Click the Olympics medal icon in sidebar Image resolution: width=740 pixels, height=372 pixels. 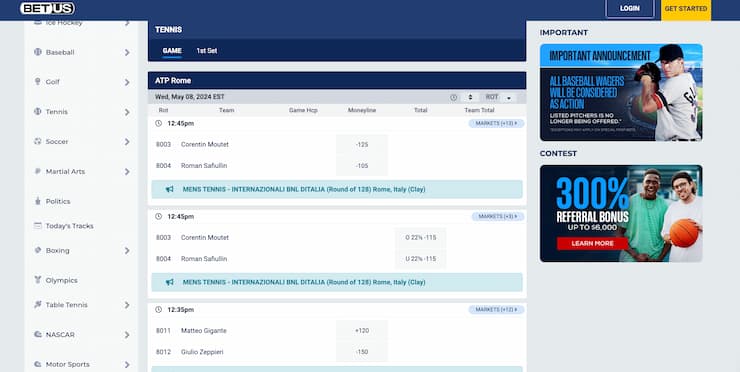click(38, 280)
